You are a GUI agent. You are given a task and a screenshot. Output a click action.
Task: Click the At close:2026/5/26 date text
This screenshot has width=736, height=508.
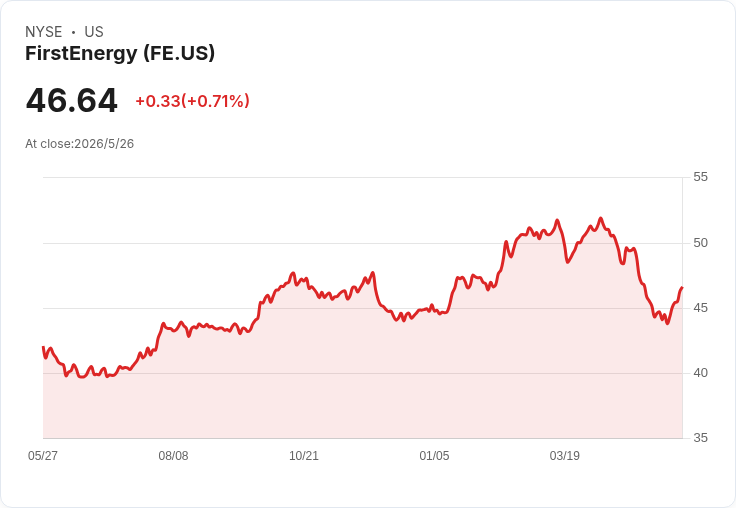pyautogui.click(x=79, y=144)
